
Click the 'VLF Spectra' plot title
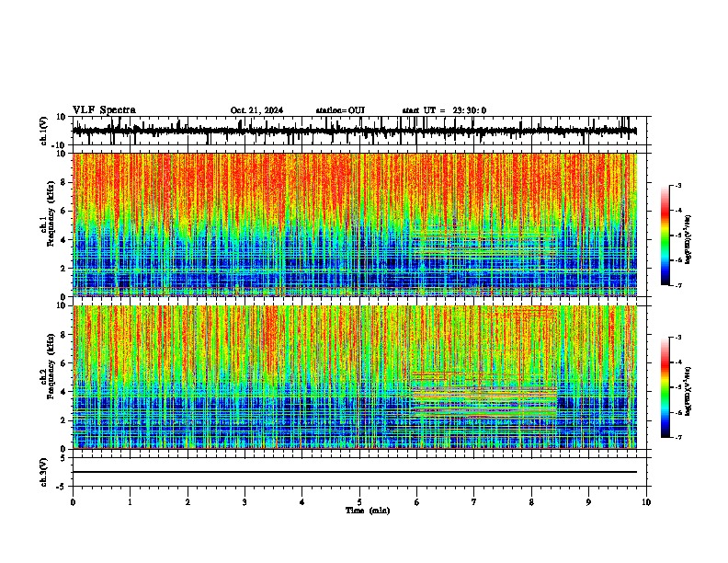click(104, 110)
